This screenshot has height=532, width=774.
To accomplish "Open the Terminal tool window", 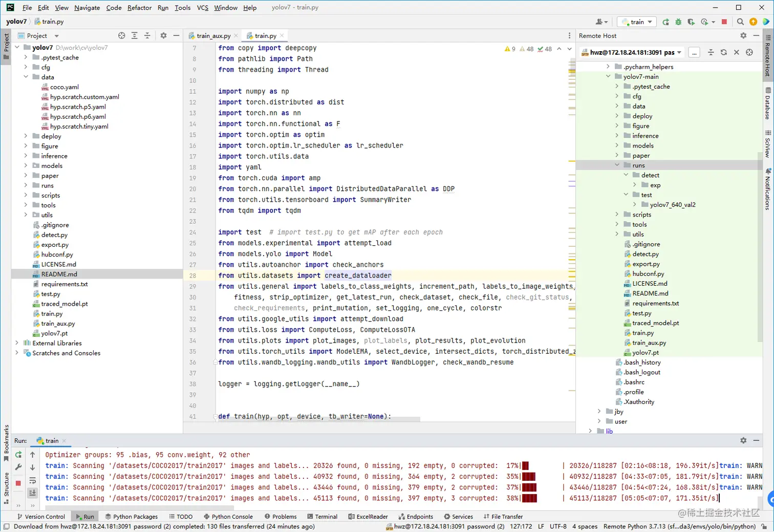I will click(x=322, y=517).
